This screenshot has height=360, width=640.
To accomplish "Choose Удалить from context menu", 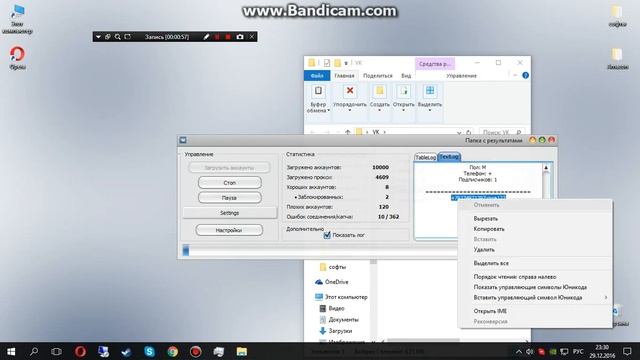I will pos(484,249).
